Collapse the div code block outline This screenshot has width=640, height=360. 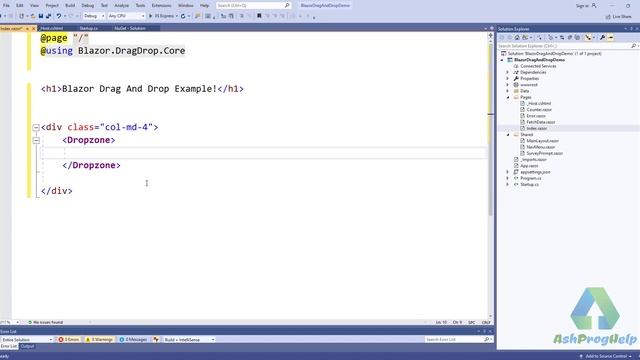pos(36,127)
